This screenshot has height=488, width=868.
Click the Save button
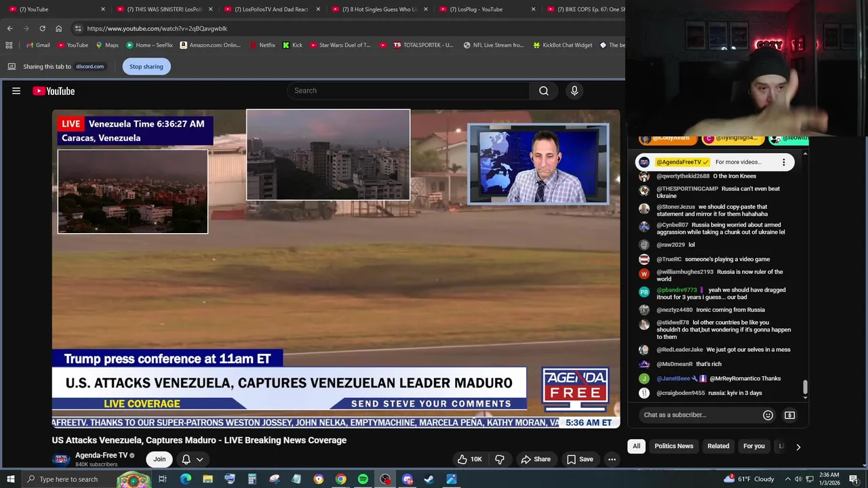click(x=580, y=460)
